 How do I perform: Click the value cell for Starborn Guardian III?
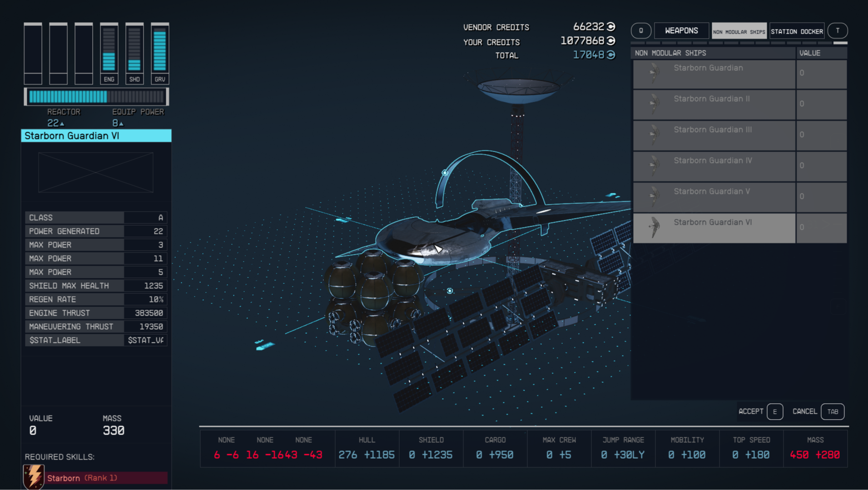pos(821,135)
